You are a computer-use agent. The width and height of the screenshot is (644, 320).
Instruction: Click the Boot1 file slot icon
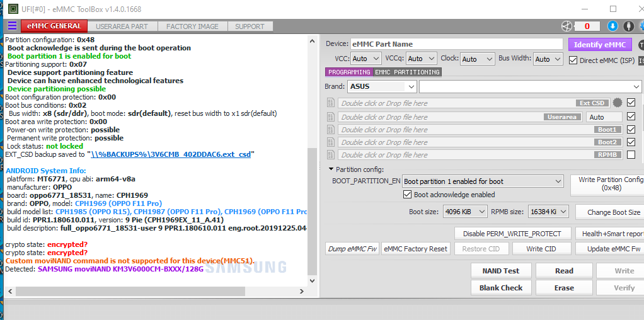click(331, 130)
